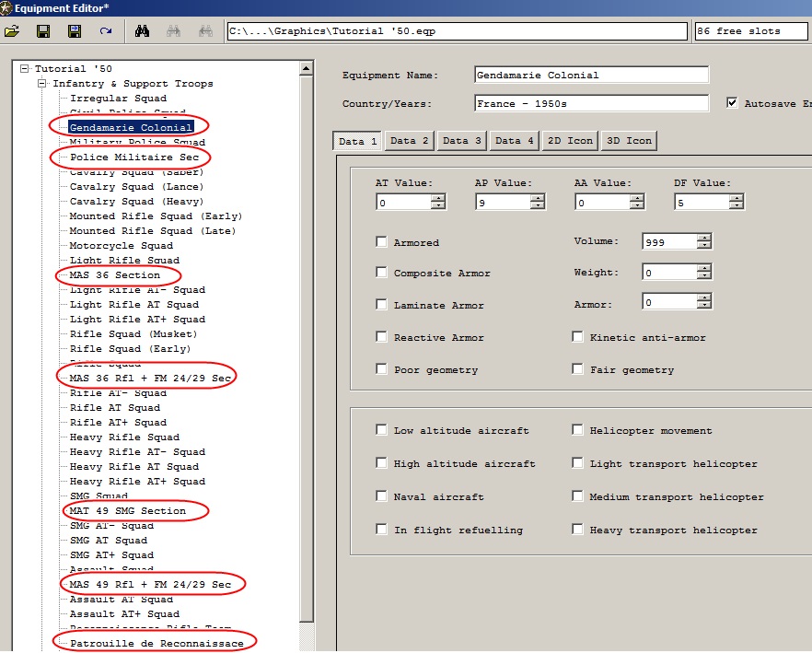Select Mounted Rifle Squad (Early) in the tree
The width and height of the screenshot is (812, 653).
pyautogui.click(x=156, y=216)
